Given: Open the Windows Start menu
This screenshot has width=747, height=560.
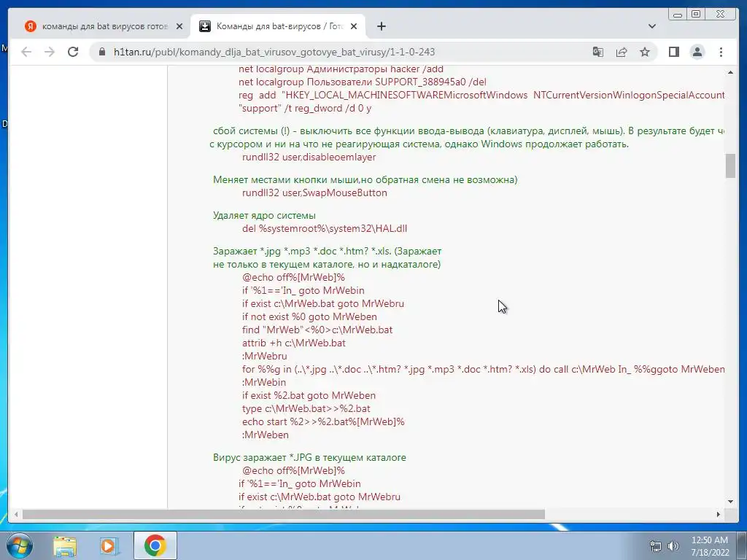Looking at the screenshot, I should click(x=20, y=545).
